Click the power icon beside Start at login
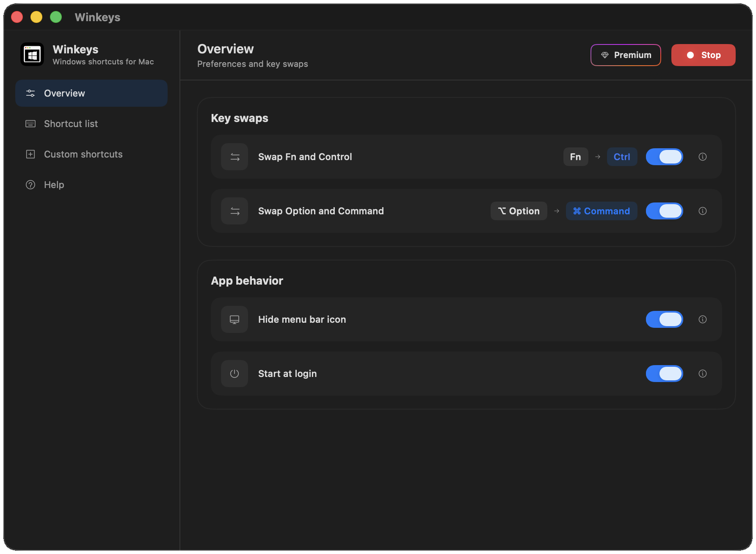 [x=235, y=374]
